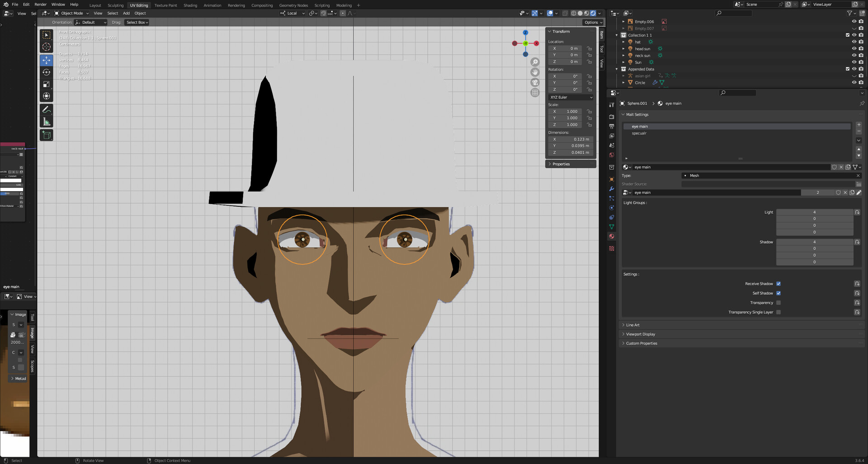Image resolution: width=868 pixels, height=464 pixels.
Task: Switch to orthographic grid view icon
Action: [535, 93]
